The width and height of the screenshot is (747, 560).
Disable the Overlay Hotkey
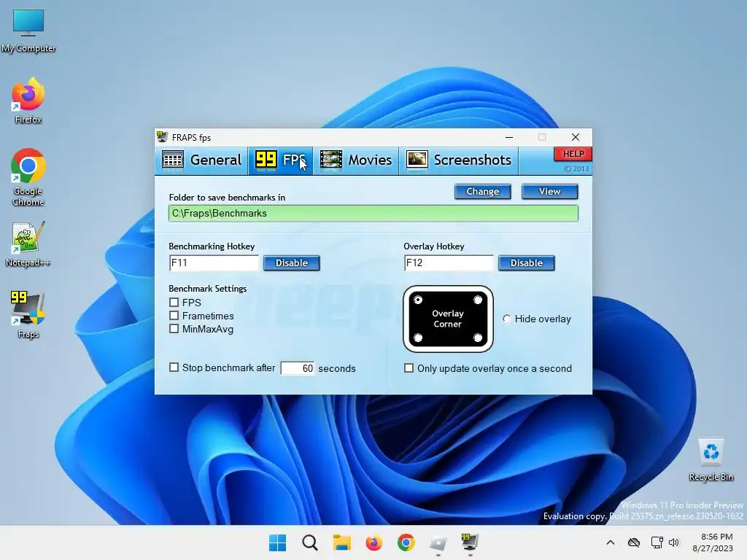pyautogui.click(x=527, y=262)
